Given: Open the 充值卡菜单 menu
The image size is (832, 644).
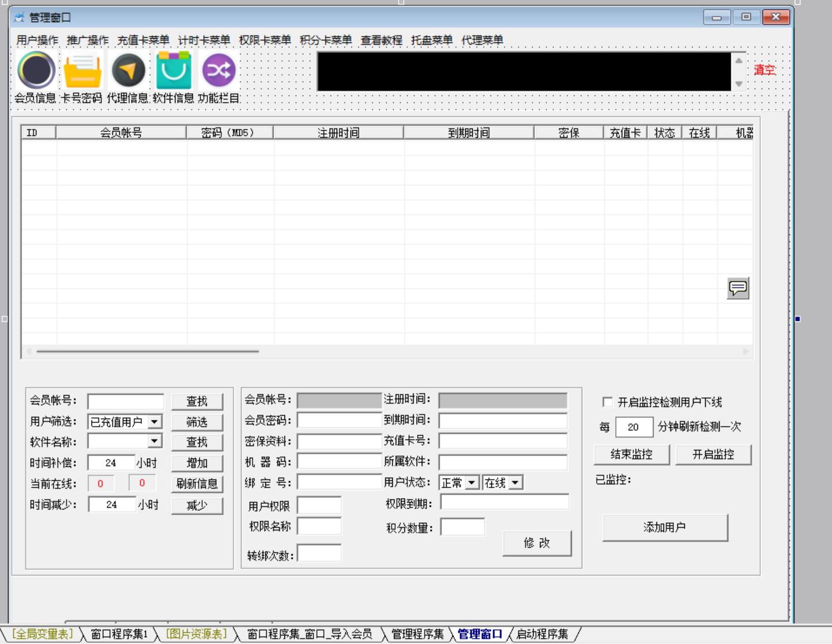Looking at the screenshot, I should (143, 40).
